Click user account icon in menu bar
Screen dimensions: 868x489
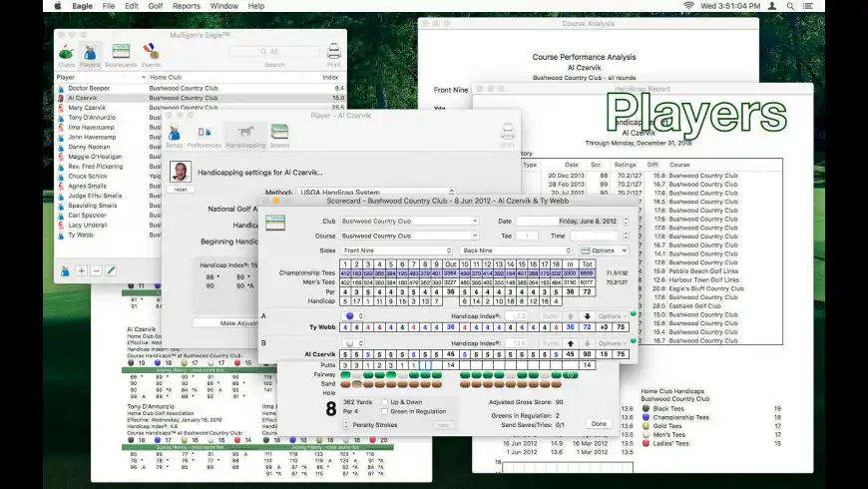(x=772, y=6)
